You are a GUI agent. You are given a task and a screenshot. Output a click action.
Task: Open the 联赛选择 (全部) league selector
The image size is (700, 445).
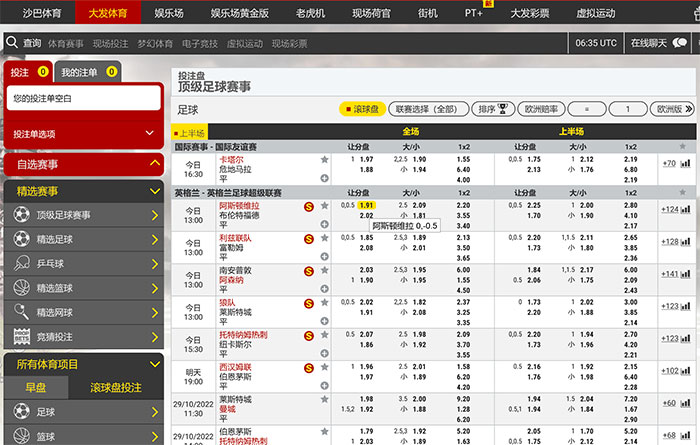[x=426, y=109]
